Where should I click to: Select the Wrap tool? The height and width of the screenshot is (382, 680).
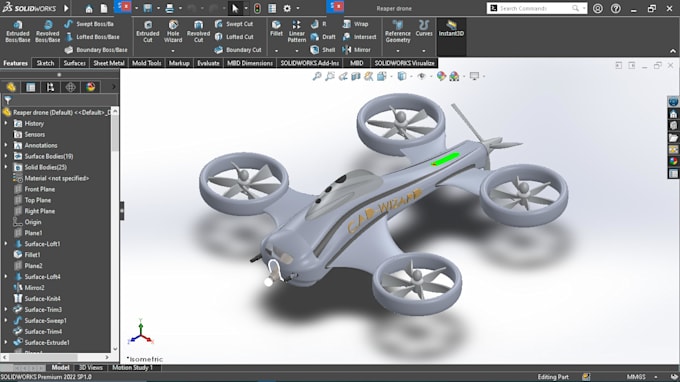pos(356,24)
